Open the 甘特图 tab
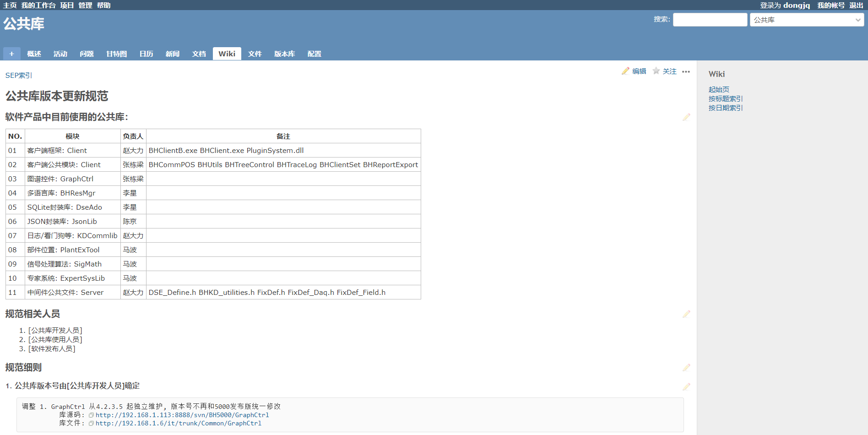868x435 pixels. coord(116,54)
